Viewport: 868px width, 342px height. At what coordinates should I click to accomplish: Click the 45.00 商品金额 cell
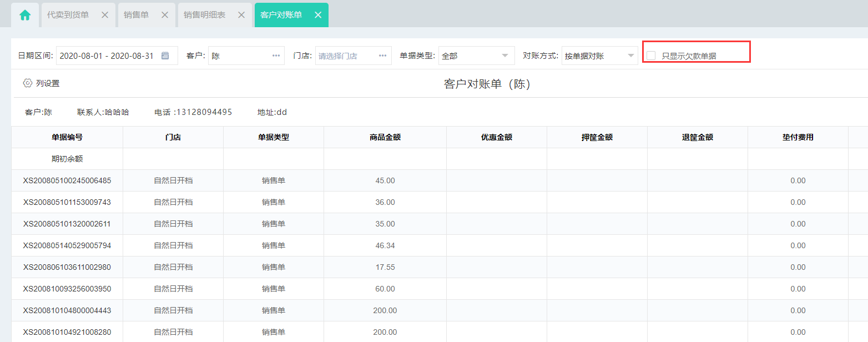tap(385, 180)
